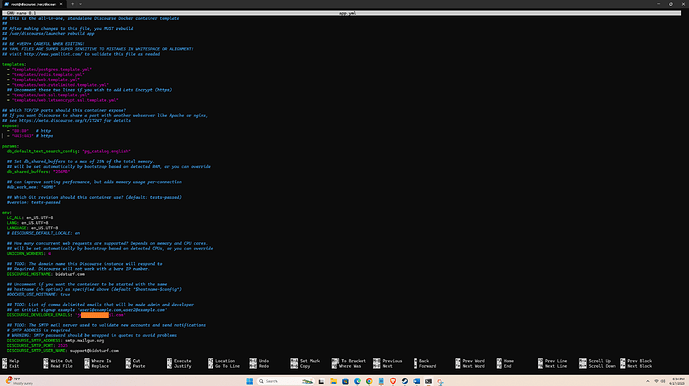Screen dimensions: 689x386
Task: Click the templates: key line
Action: (14, 64)
